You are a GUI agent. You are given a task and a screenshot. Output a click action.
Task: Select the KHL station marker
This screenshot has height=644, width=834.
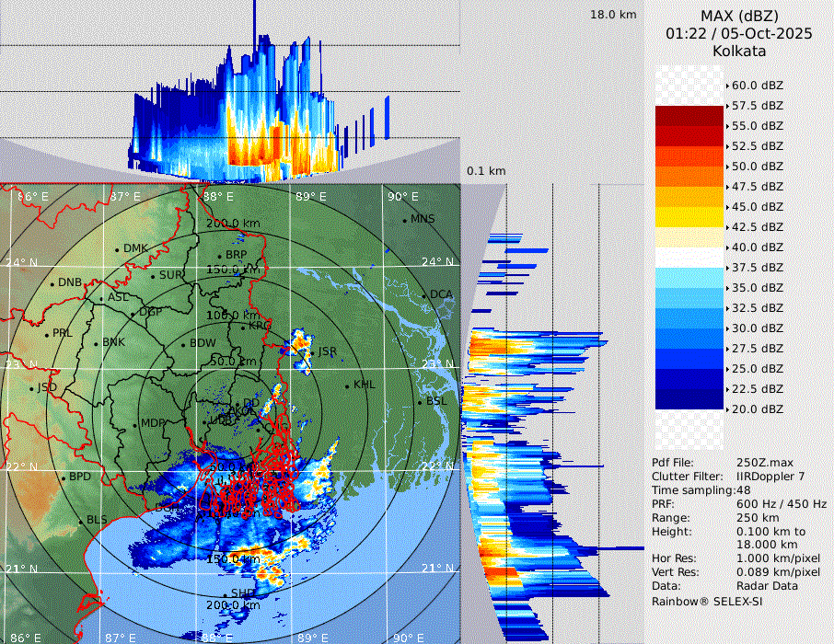(x=347, y=385)
